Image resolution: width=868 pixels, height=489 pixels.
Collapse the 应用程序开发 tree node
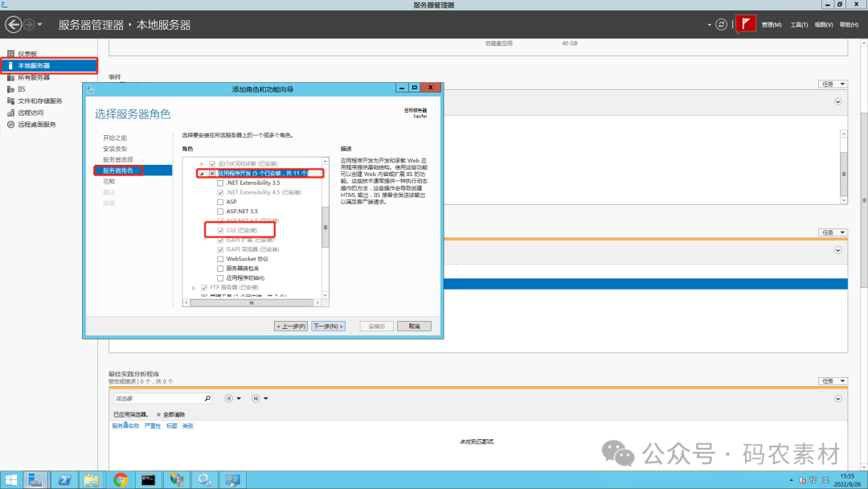202,174
